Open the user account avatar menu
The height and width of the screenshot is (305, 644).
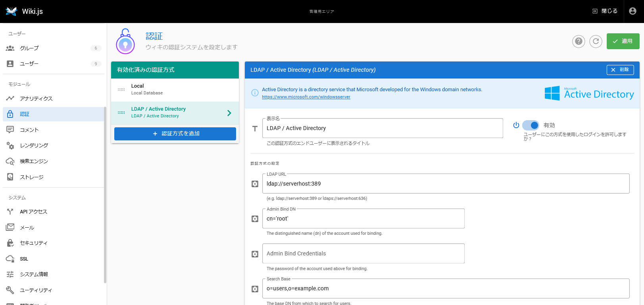633,11
